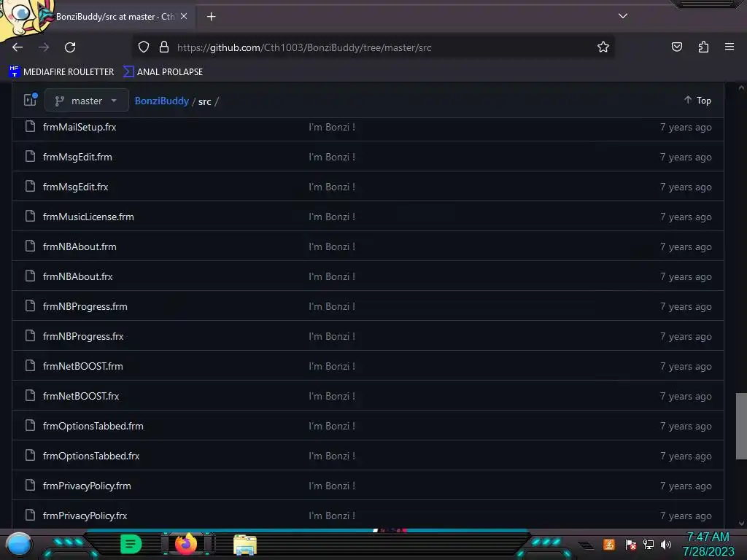
Task: Click '7 years ago' on frmMsgEdit.frm row
Action: point(686,157)
